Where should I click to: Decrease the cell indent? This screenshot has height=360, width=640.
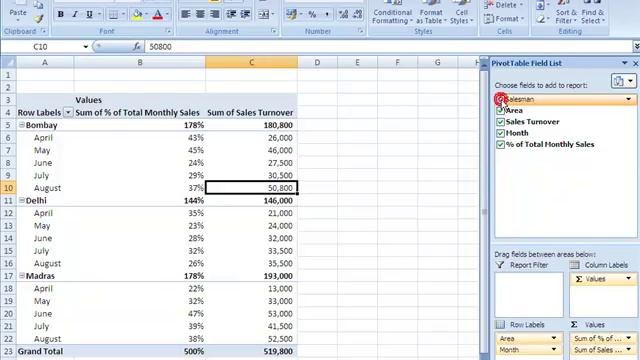(x=231, y=14)
